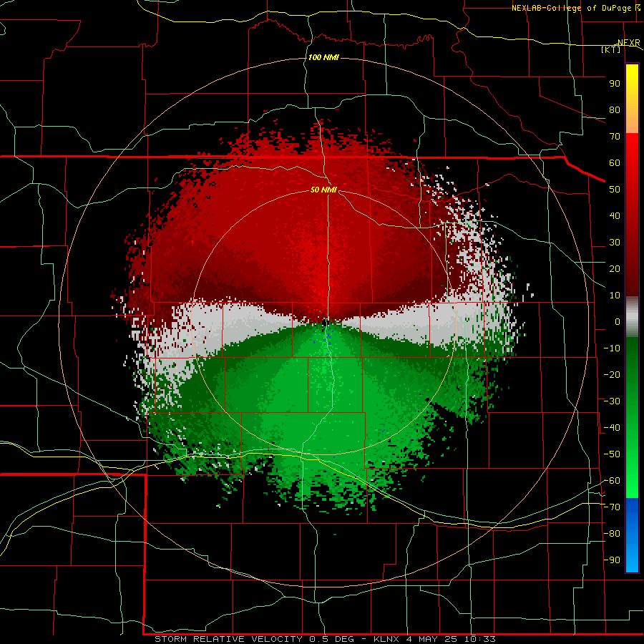This screenshot has height=644, width=644.
Task: Click the positive 80 scale value
Action: (615, 110)
